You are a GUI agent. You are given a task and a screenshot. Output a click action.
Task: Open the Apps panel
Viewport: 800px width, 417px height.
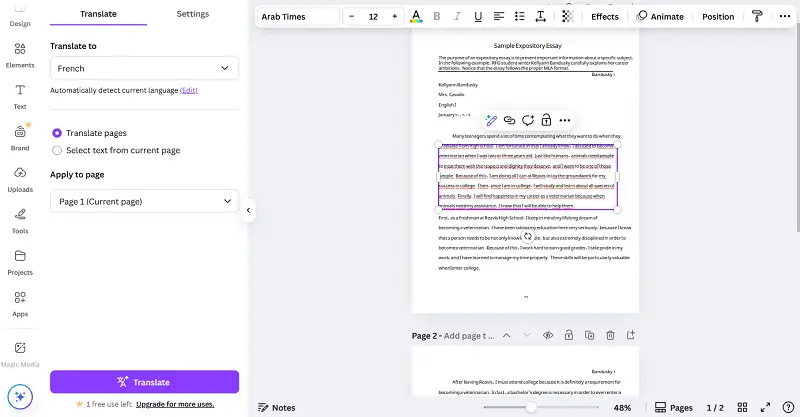pyautogui.click(x=20, y=304)
